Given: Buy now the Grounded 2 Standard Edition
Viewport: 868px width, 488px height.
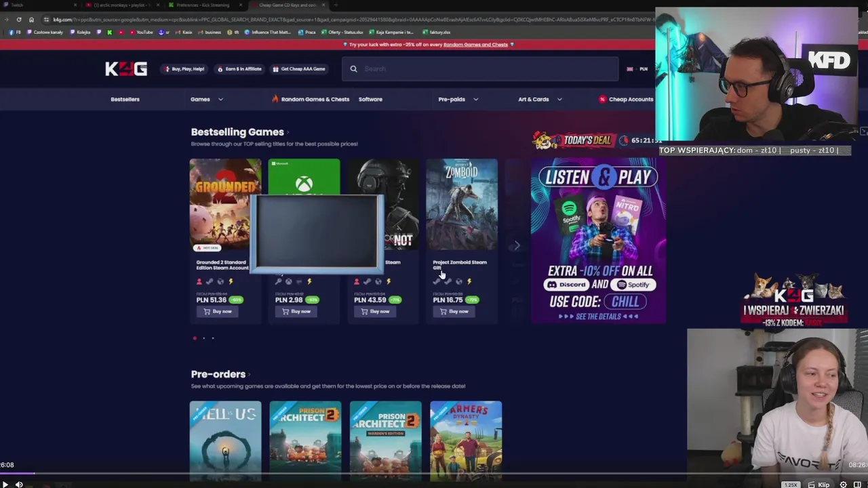Looking at the screenshot, I should tap(218, 311).
